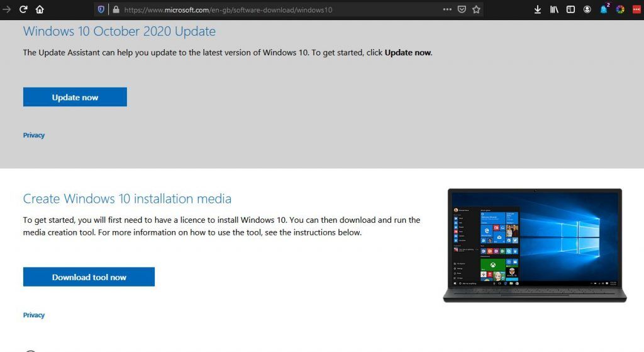Click the forward navigation arrow
The image size is (644, 352).
[6, 9]
